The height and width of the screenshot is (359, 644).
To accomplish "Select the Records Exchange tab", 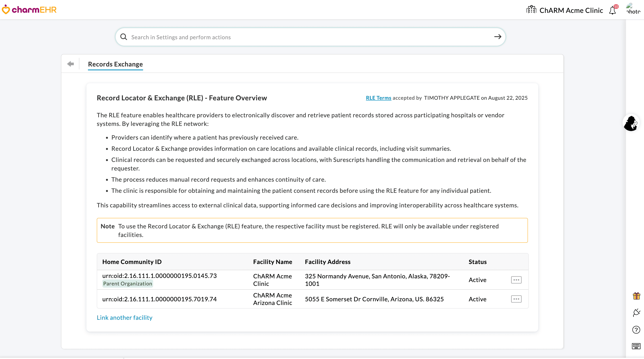I will (115, 64).
